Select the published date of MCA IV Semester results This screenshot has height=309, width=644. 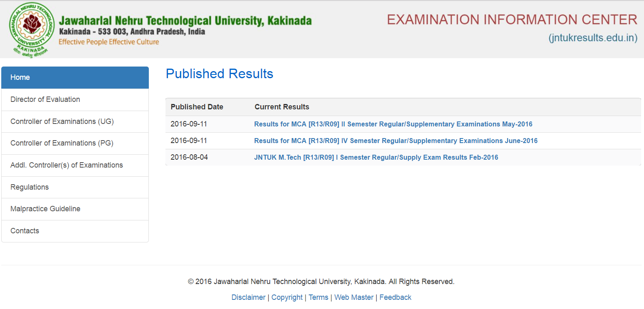189,141
